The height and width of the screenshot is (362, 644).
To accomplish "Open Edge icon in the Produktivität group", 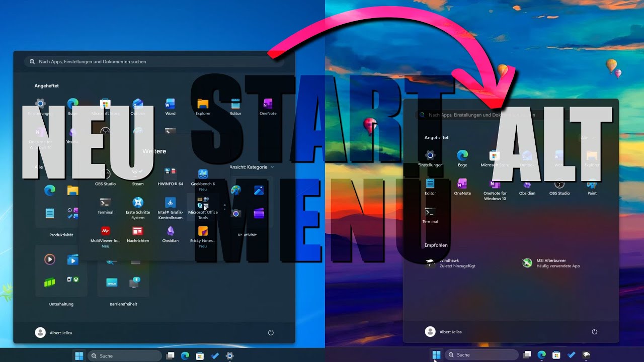I will (x=49, y=191).
